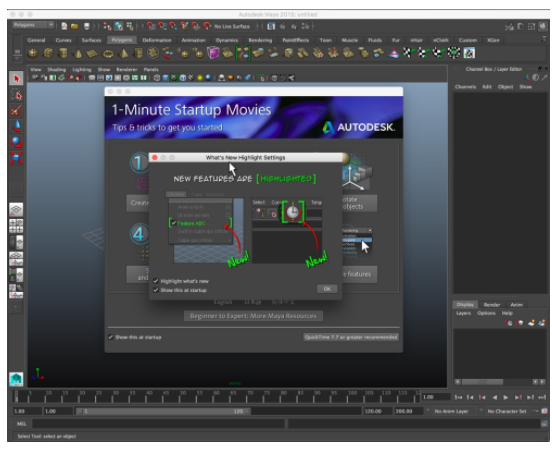Open the script editor icon bottom right
This screenshot has height=451, width=552.
click(544, 424)
